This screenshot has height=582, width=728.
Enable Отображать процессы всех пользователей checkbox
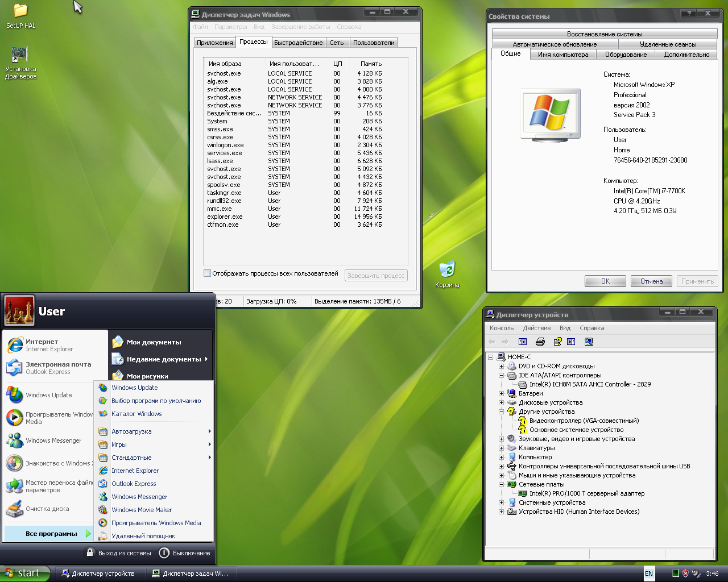click(x=207, y=273)
